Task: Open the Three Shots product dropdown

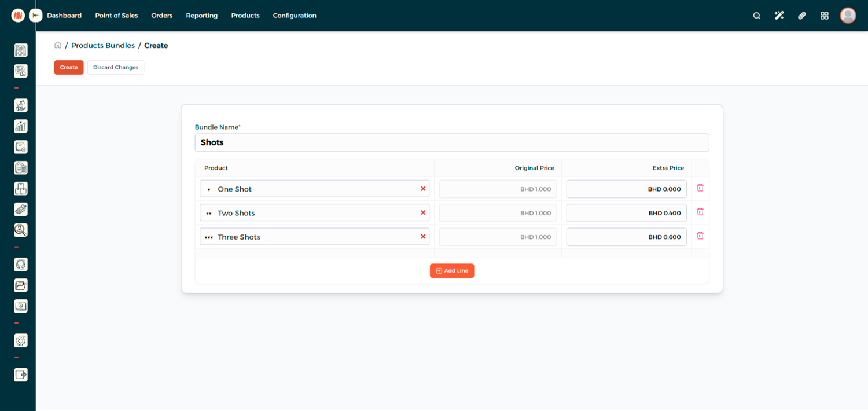Action: click(x=312, y=237)
